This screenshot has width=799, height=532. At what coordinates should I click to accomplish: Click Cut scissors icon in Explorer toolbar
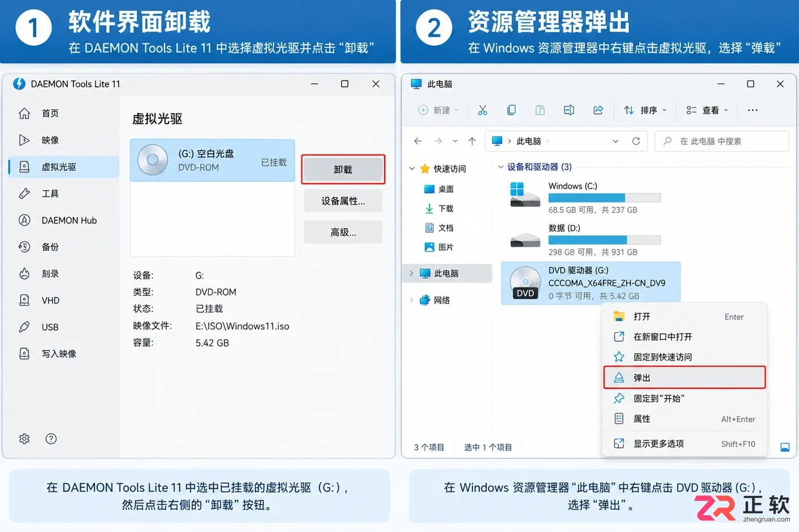(483, 110)
